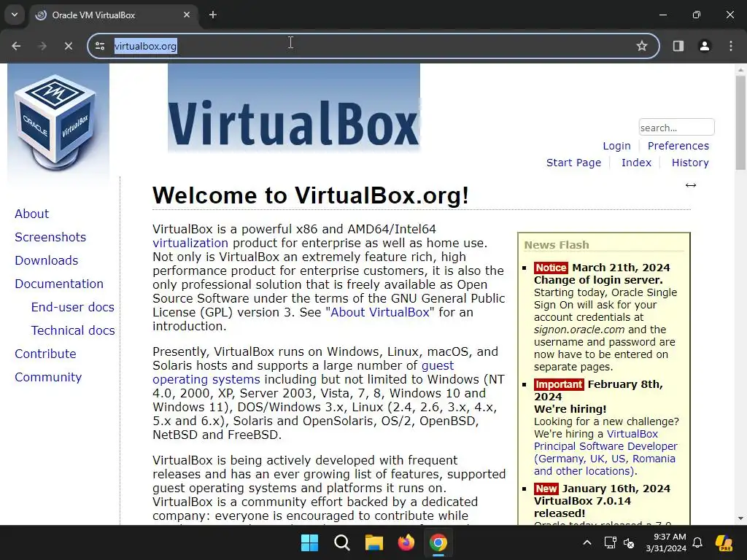Open VirtualBox Principal Software Developer job link
Viewport: 747px width, 560px height.
605,446
